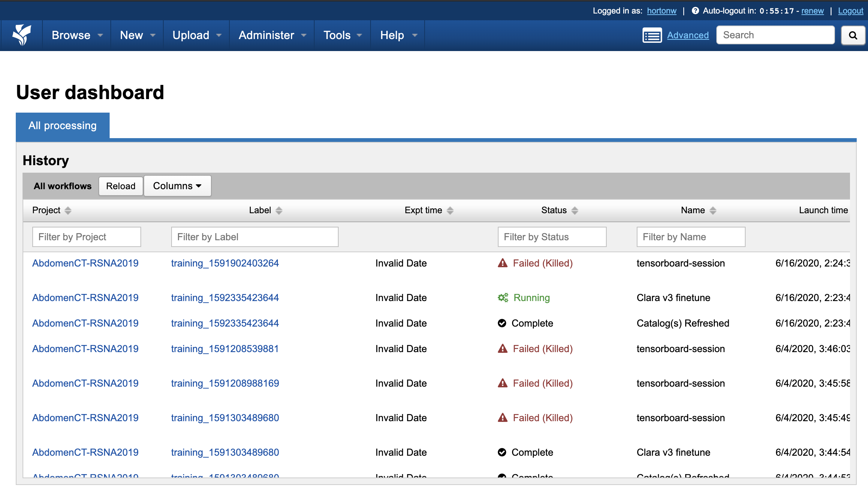Click the top Search text box
Screen dimensions: 868x494
775,35
